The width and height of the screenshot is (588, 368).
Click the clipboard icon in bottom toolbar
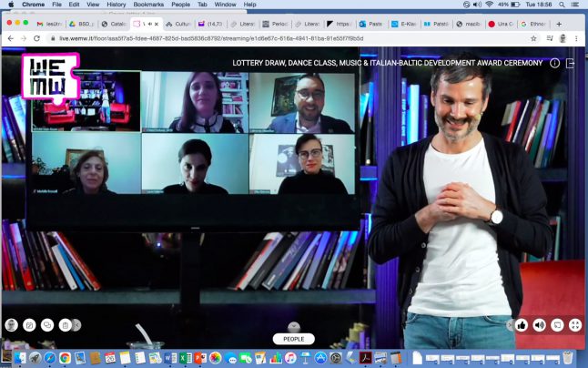(x=64, y=324)
